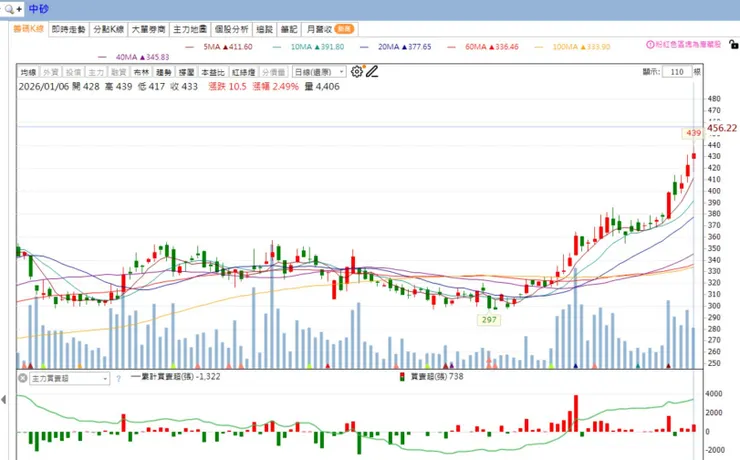
Task: Click the 顯示 bar count input field
Action: (x=677, y=72)
